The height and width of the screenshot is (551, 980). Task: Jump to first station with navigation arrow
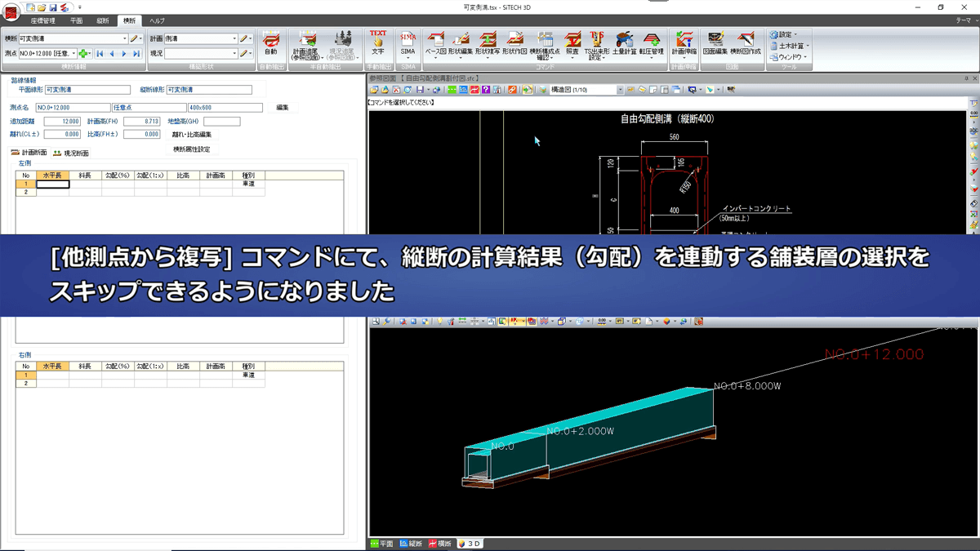[100, 54]
